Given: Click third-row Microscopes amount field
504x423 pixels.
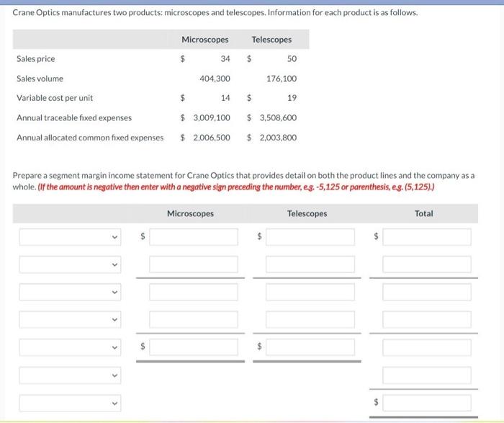Looking at the screenshot, I should (x=194, y=292).
